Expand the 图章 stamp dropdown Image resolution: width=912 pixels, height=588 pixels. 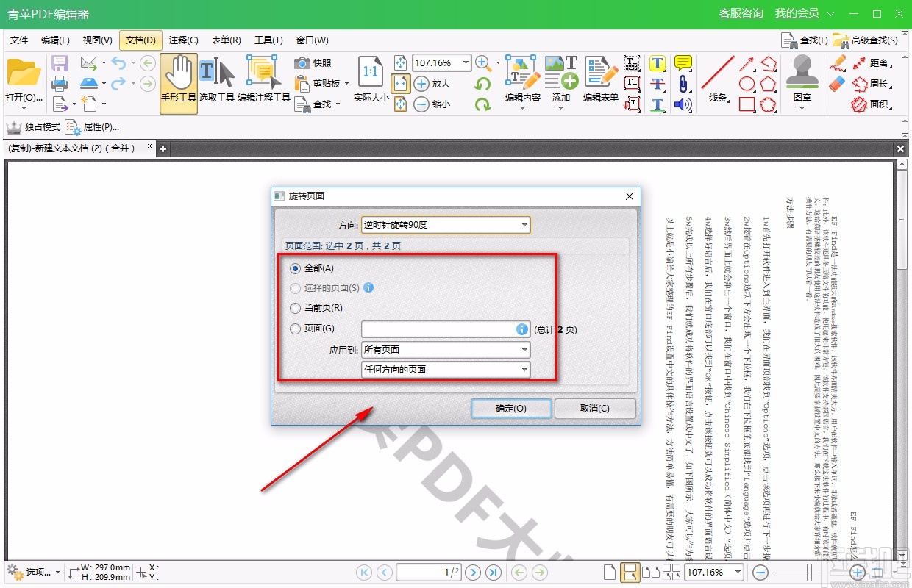tap(802, 108)
